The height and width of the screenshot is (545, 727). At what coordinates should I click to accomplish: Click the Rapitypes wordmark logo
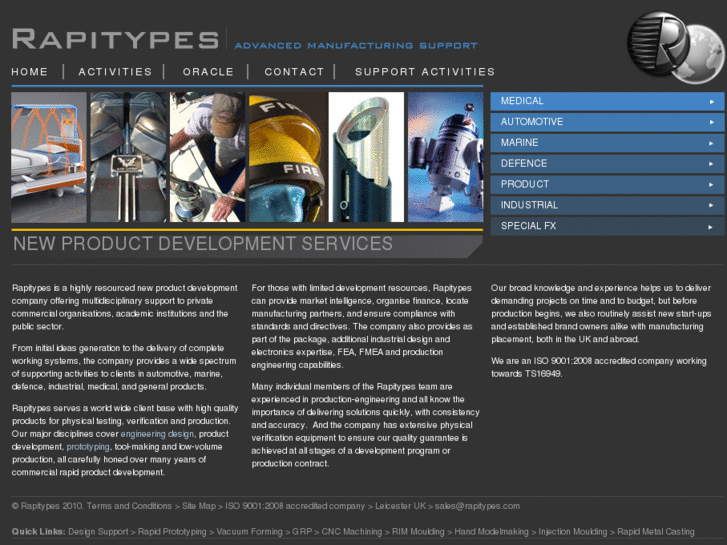[x=115, y=39]
